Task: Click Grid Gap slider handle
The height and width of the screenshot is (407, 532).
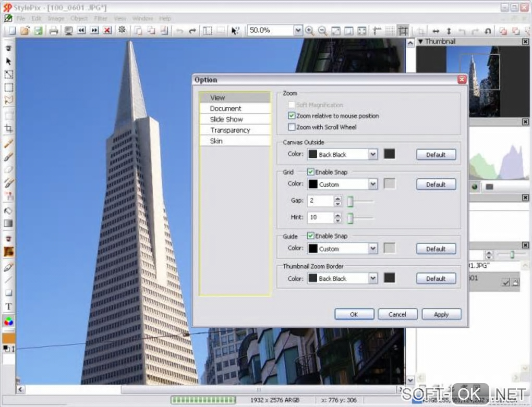Action: point(350,201)
